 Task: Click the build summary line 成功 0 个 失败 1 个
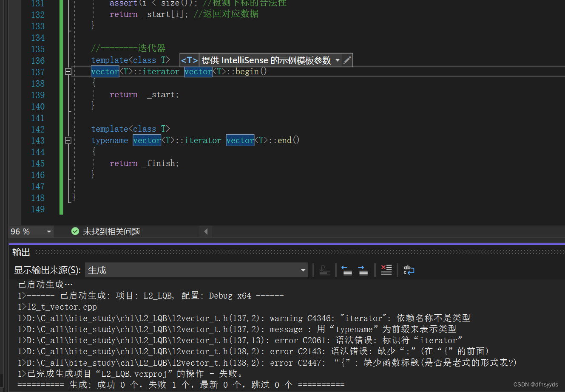181,385
